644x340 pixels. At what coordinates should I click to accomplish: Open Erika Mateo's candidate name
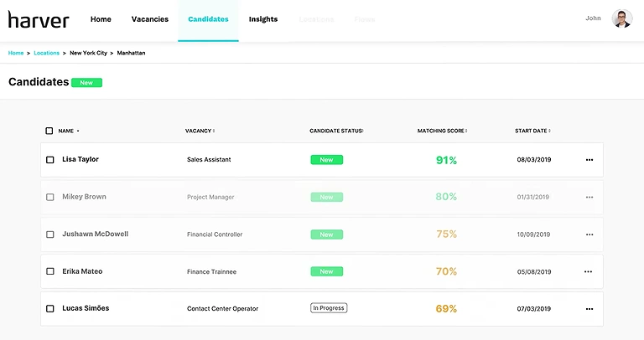point(82,271)
